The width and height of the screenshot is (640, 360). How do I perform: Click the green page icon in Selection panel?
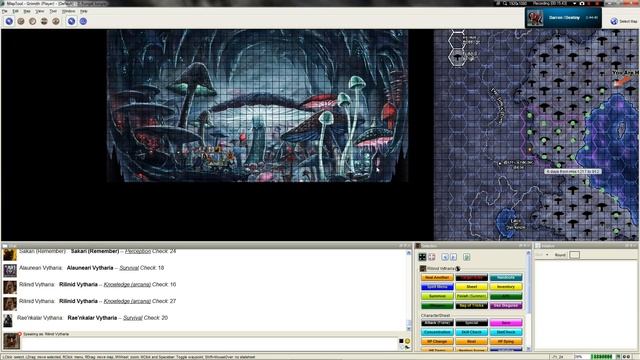click(467, 257)
